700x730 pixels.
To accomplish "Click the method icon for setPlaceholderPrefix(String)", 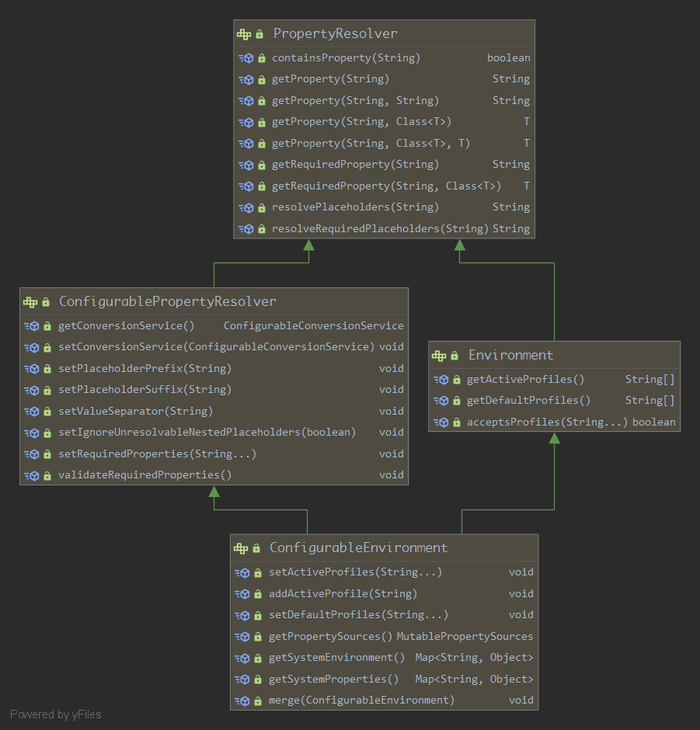I will tap(32, 369).
